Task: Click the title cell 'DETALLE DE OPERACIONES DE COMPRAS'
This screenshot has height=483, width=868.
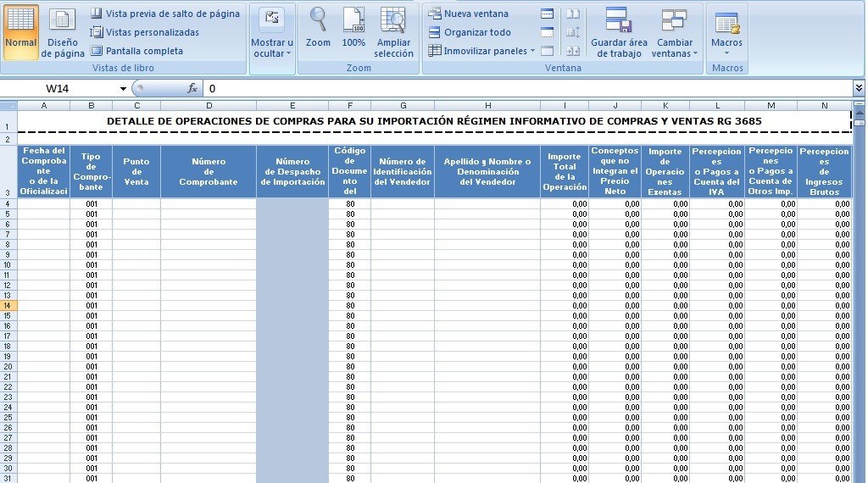Action: pos(434,121)
